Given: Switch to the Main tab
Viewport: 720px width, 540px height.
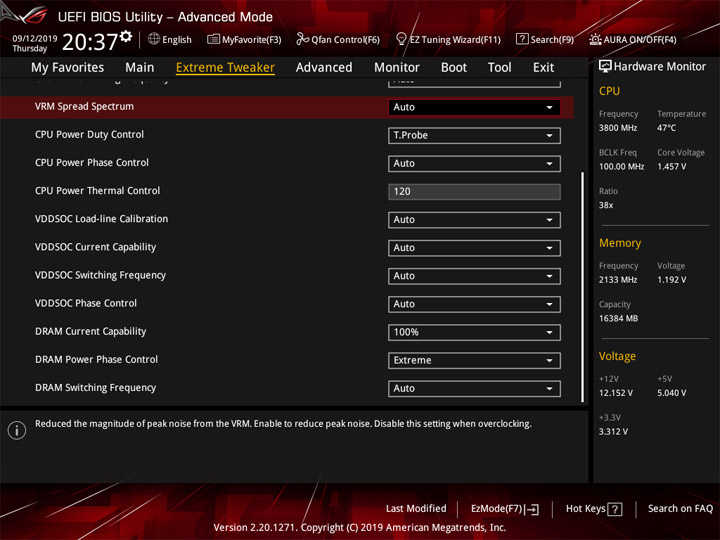Looking at the screenshot, I should (x=140, y=68).
